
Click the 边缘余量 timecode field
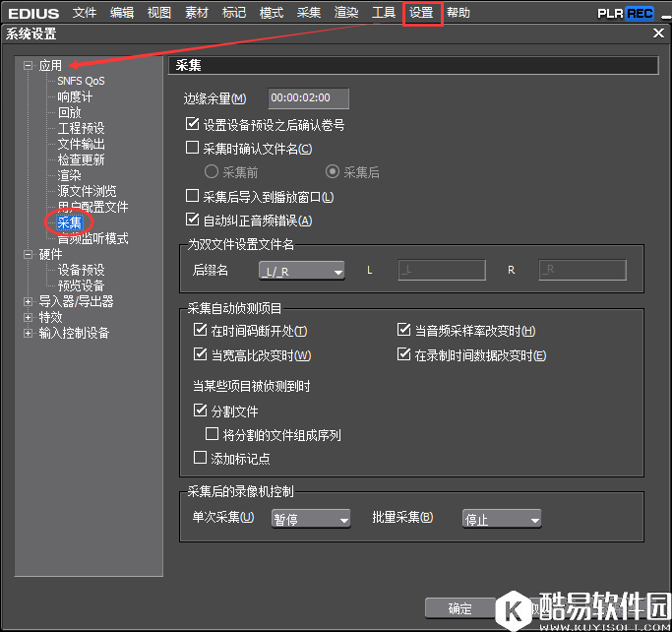pyautogui.click(x=309, y=98)
